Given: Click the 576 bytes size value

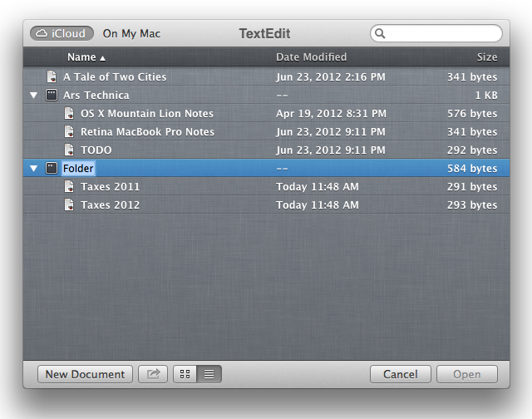Looking at the screenshot, I should pos(472,114).
